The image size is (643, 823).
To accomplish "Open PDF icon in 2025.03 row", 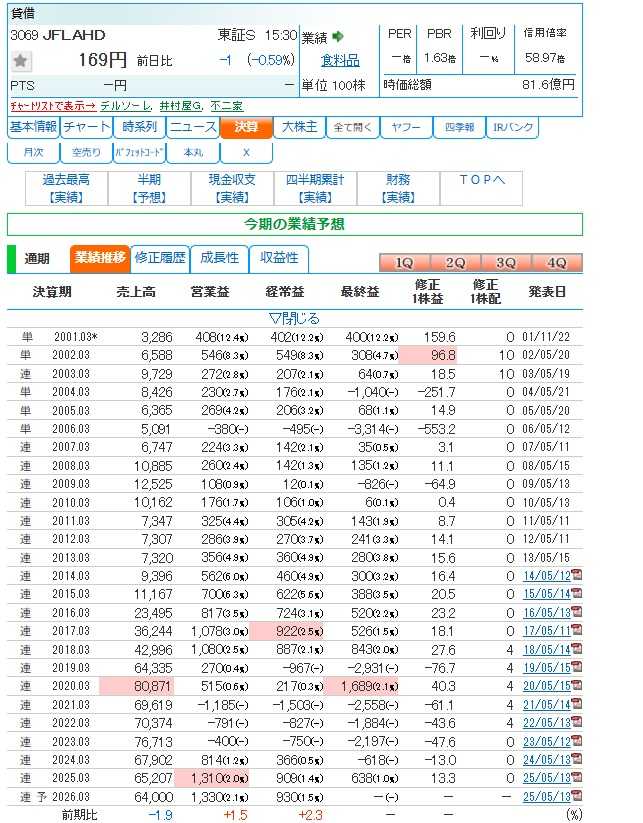I will (577, 777).
